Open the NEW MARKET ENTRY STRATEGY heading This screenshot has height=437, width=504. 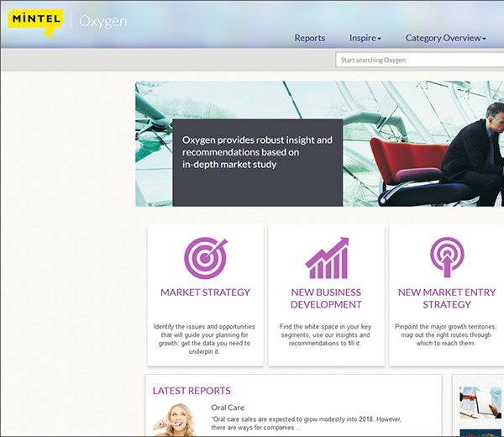(447, 298)
